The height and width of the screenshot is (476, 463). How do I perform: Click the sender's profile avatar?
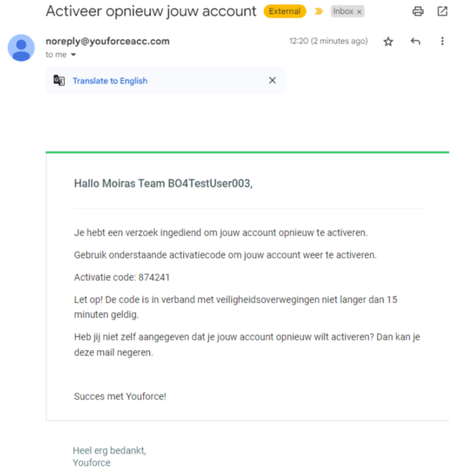pyautogui.click(x=21, y=48)
